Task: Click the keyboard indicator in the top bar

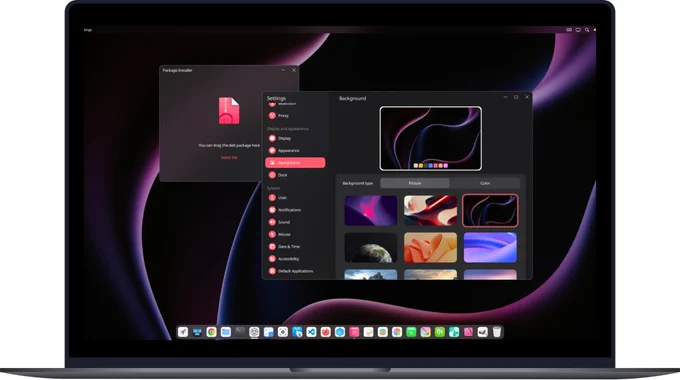Action: [x=569, y=30]
